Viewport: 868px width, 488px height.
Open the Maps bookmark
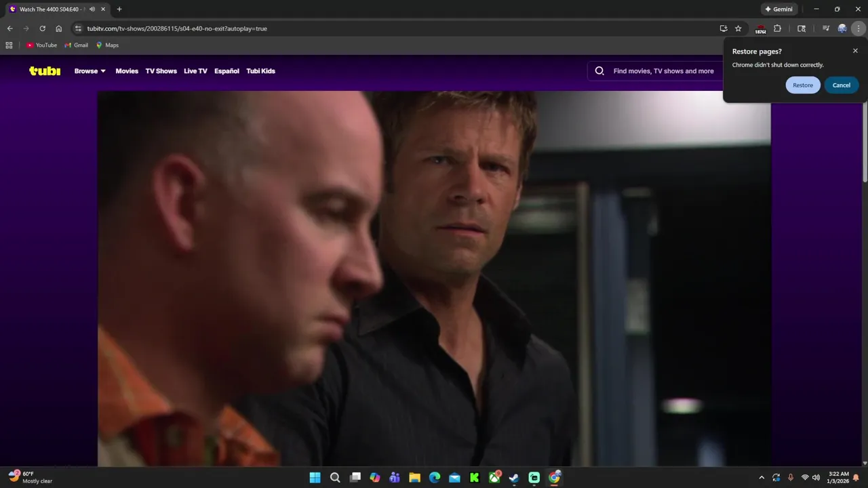(x=107, y=45)
